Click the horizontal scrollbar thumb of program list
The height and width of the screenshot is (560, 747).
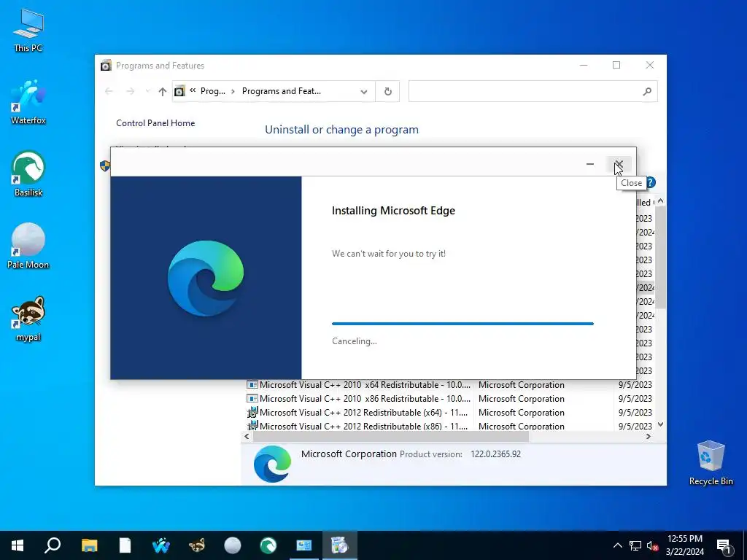pyautogui.click(x=391, y=436)
